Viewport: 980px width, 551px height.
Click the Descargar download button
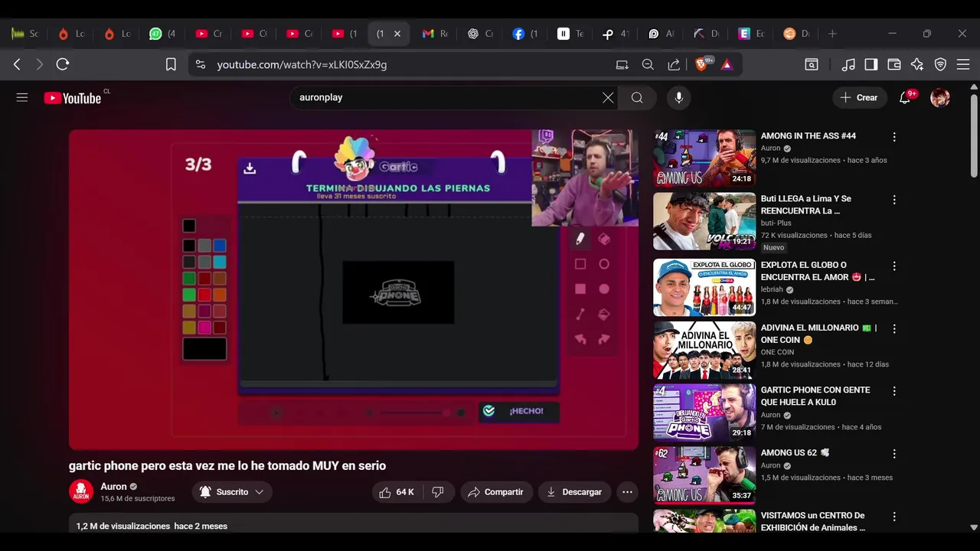(x=574, y=492)
